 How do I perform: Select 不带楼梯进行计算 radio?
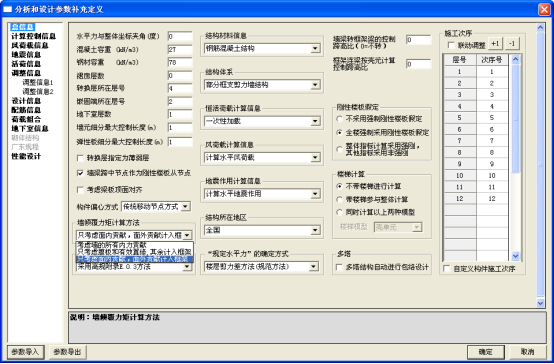pyautogui.click(x=339, y=186)
